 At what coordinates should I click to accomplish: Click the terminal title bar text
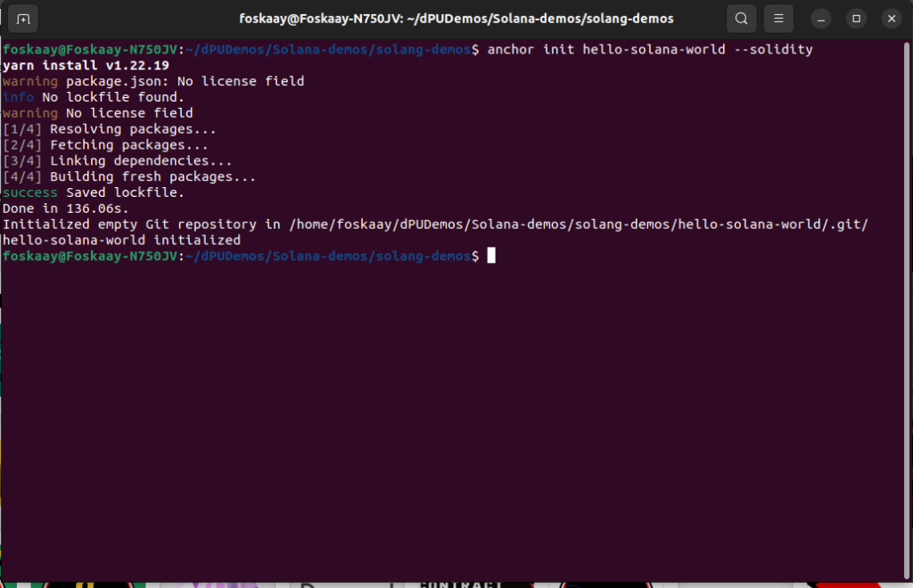456,19
